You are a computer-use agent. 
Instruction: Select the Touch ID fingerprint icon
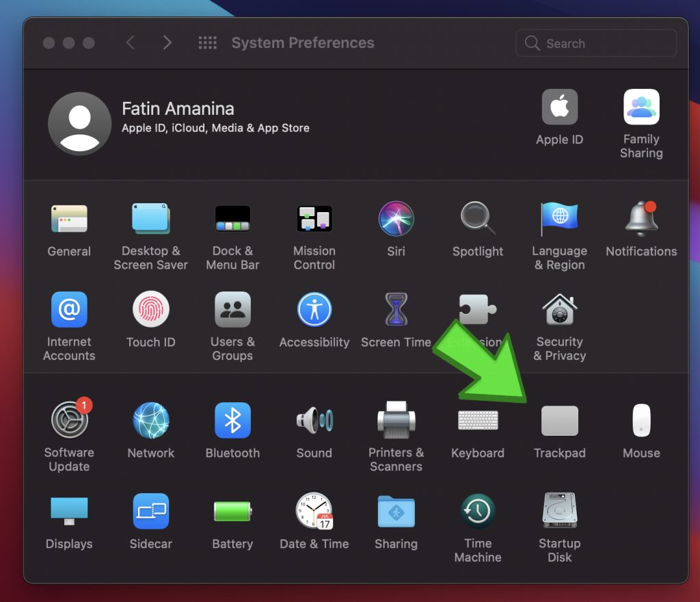150,310
